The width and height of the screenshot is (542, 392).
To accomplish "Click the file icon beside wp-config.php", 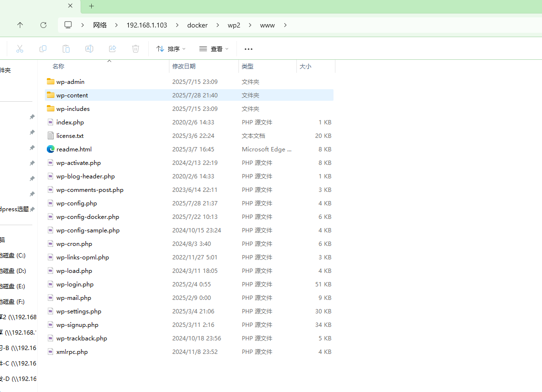I will 51,203.
